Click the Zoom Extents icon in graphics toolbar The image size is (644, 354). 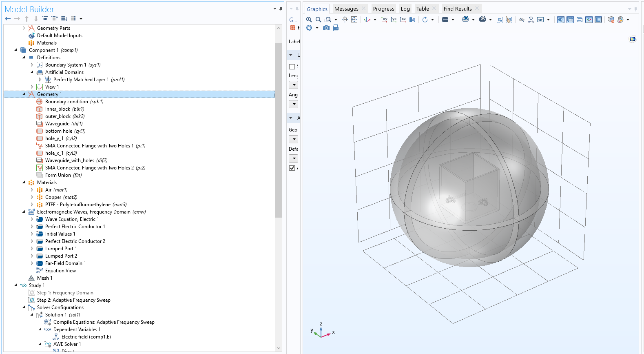354,20
